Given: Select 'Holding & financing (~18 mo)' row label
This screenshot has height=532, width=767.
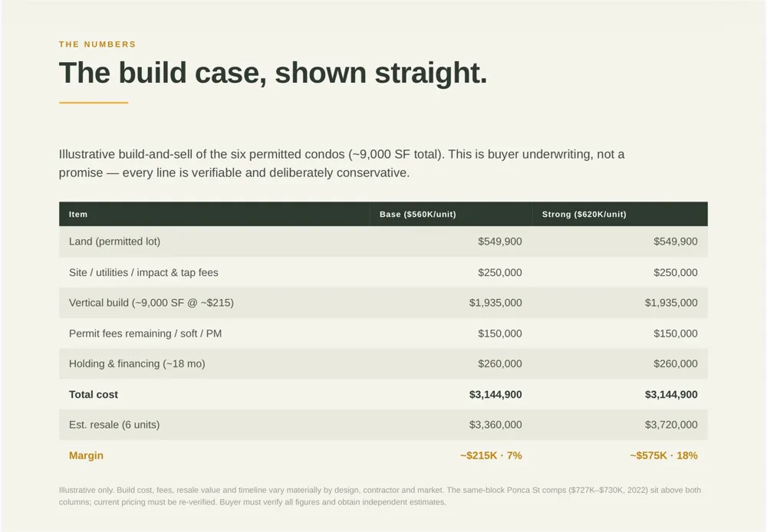Looking at the screenshot, I should click(137, 364).
